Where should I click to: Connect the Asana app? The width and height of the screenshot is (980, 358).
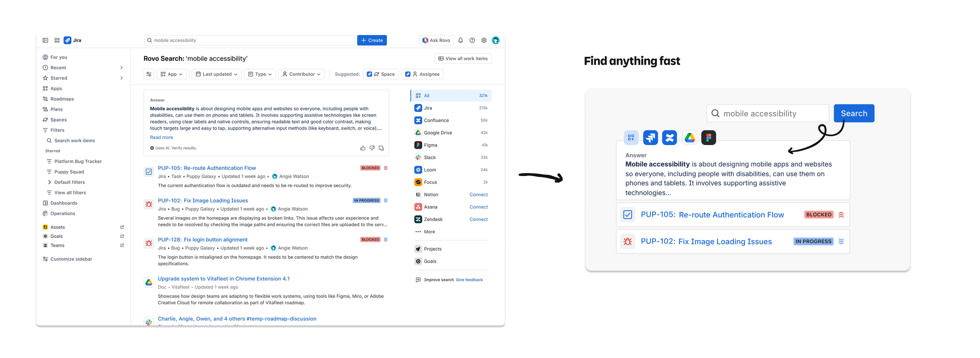[x=479, y=207]
